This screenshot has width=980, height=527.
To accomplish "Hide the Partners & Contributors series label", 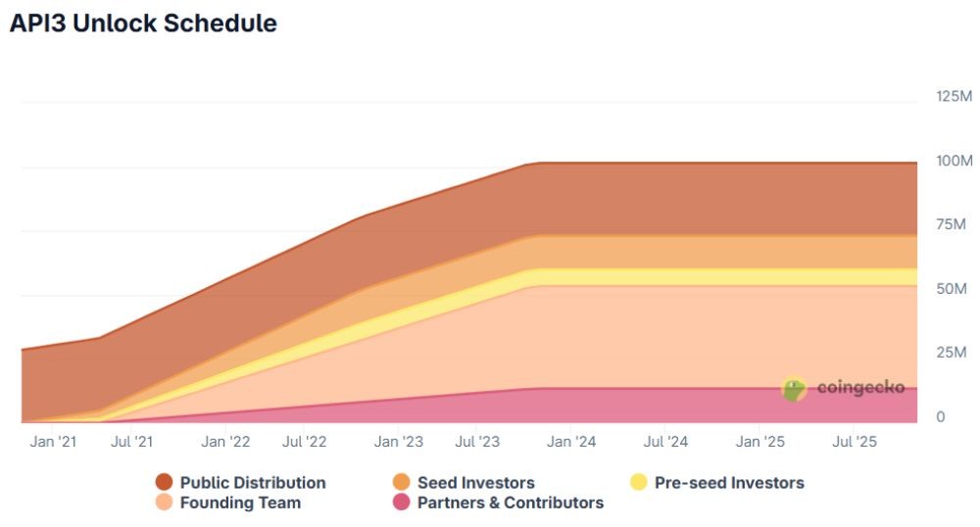I will click(510, 503).
